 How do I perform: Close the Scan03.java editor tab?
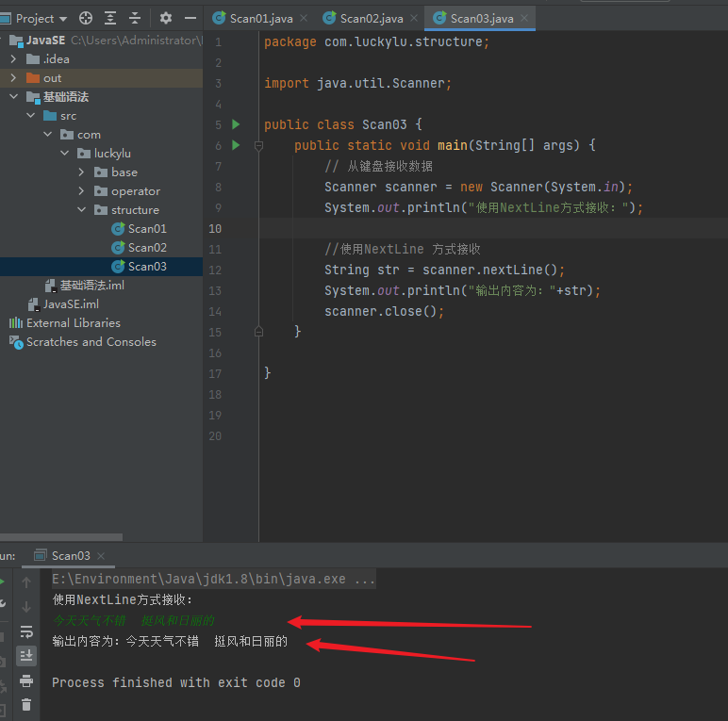pyautogui.click(x=524, y=18)
